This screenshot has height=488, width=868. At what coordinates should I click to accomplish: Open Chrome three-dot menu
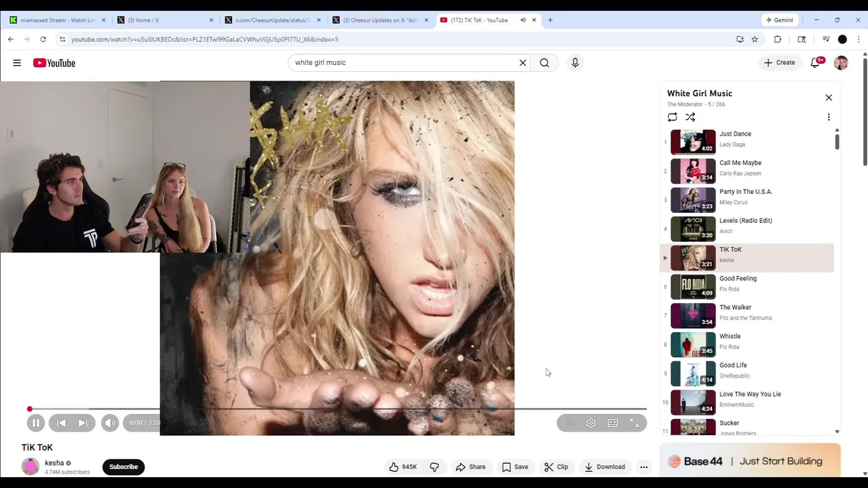point(860,39)
